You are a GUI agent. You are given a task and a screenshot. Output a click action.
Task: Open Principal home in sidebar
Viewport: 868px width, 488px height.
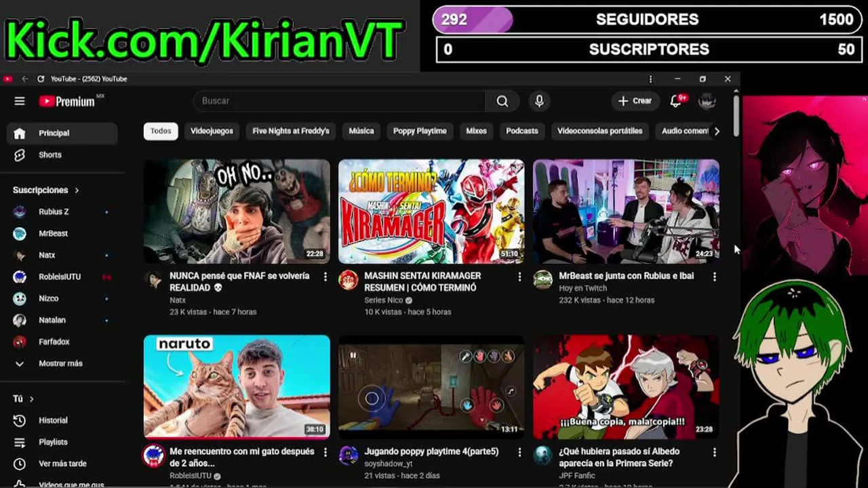62,133
